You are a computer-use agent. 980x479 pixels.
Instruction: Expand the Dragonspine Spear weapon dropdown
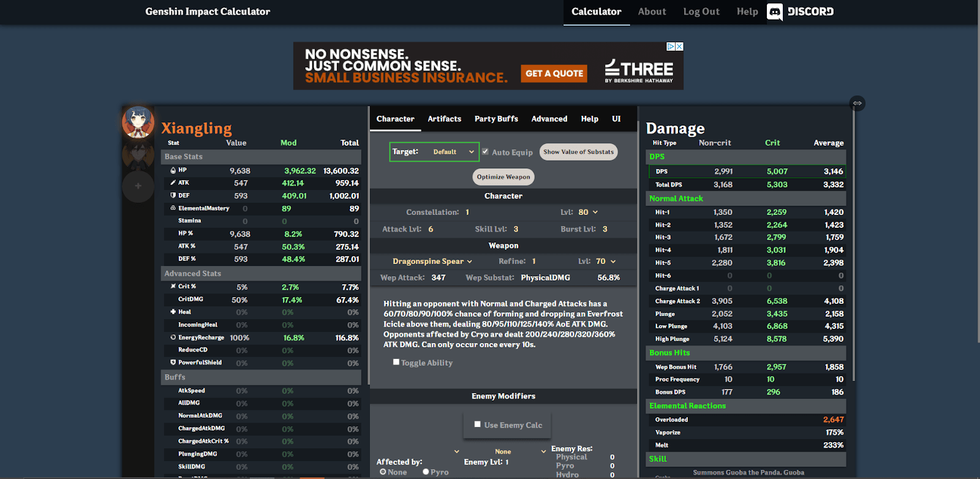[x=432, y=262]
